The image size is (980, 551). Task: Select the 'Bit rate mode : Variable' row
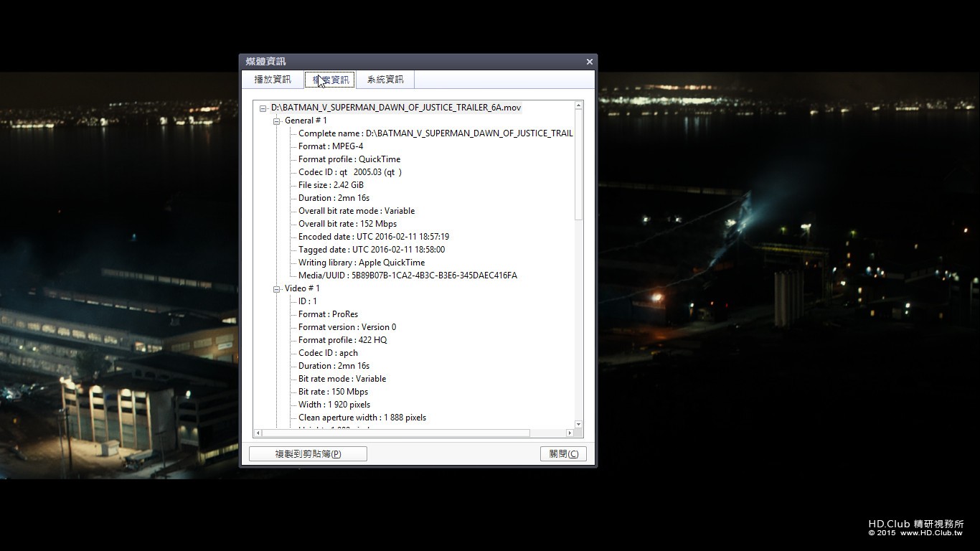tap(342, 379)
